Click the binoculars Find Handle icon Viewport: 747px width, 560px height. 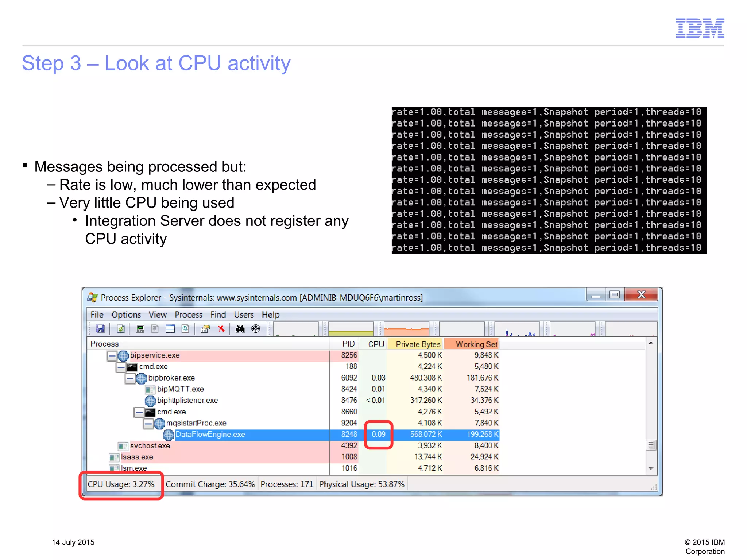[x=240, y=329]
